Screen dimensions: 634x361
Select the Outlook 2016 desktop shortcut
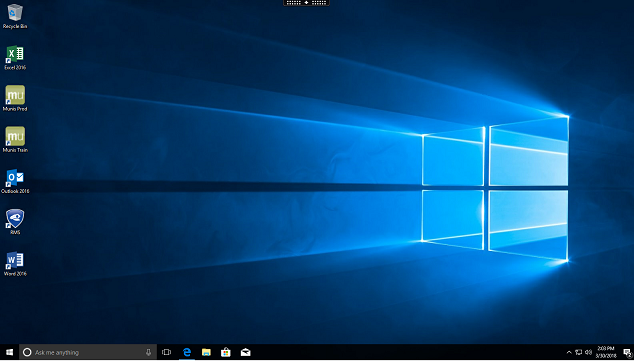pos(15,181)
